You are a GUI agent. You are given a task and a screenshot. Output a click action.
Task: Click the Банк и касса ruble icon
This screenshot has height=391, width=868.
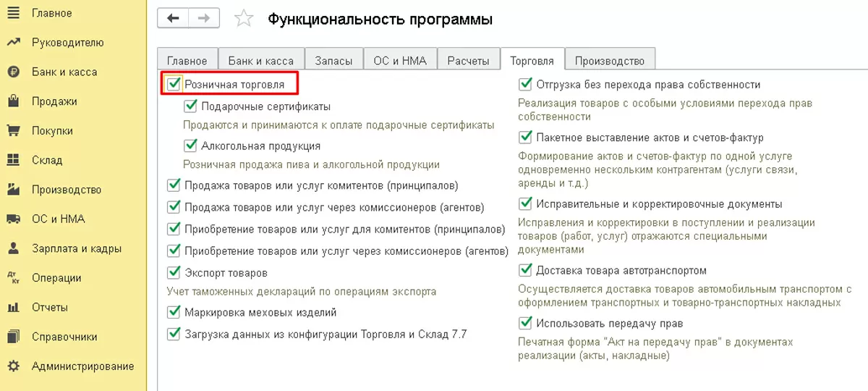pyautogui.click(x=13, y=72)
